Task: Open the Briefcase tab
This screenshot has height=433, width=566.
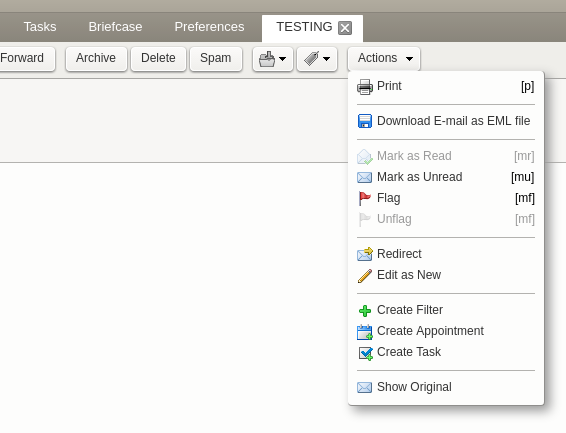Action: pyautogui.click(x=116, y=27)
